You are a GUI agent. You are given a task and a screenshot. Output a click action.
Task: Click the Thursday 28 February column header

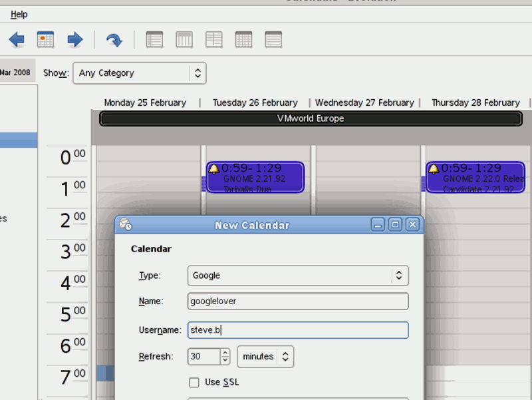(475, 102)
